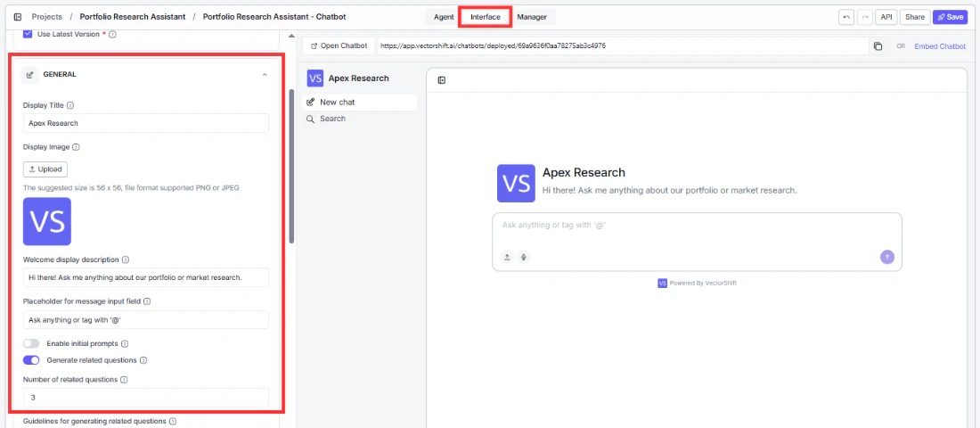Click the Powered By VectorShift text

click(703, 284)
